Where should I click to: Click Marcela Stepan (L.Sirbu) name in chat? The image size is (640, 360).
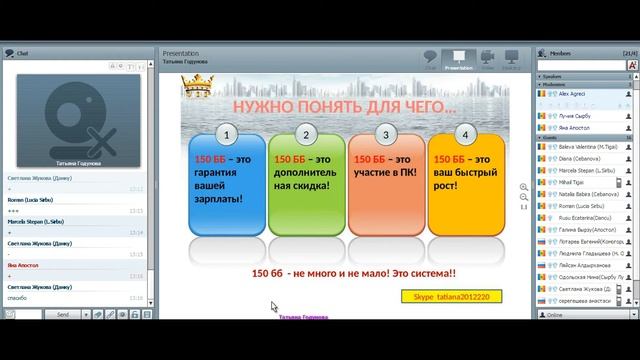click(36, 222)
